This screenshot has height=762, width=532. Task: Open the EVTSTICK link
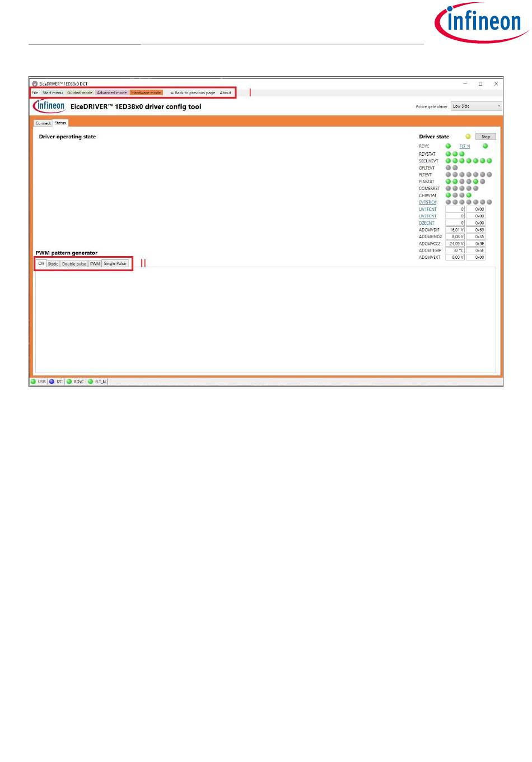point(428,202)
